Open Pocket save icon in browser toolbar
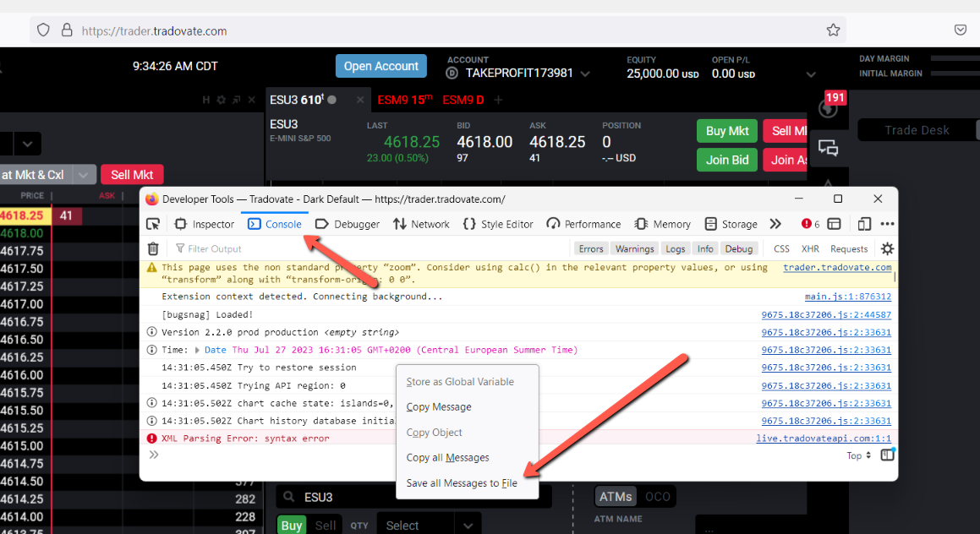 point(961,30)
